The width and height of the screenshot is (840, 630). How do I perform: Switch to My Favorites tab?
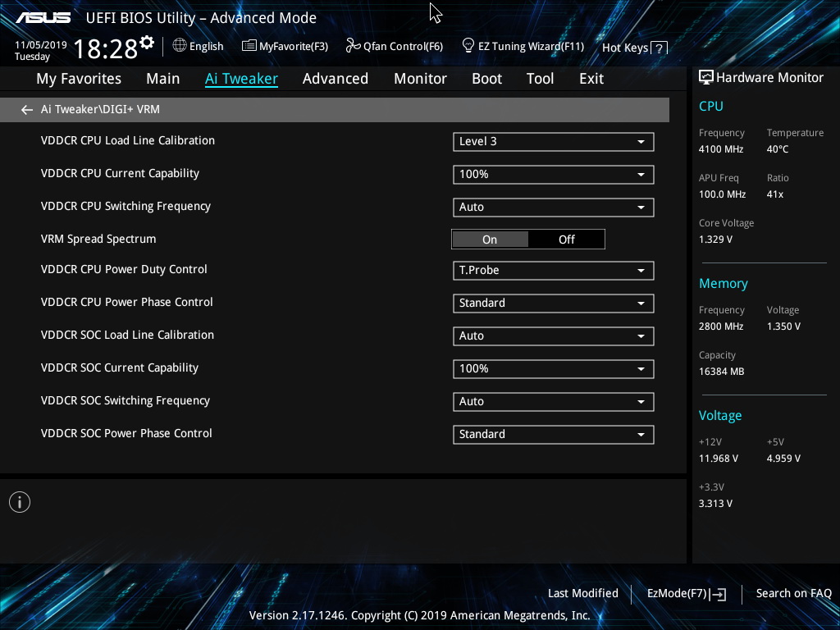pos(79,79)
